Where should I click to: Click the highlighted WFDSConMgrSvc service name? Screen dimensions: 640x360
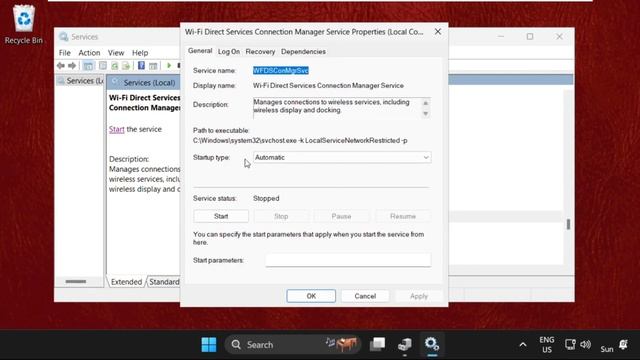[x=281, y=70]
